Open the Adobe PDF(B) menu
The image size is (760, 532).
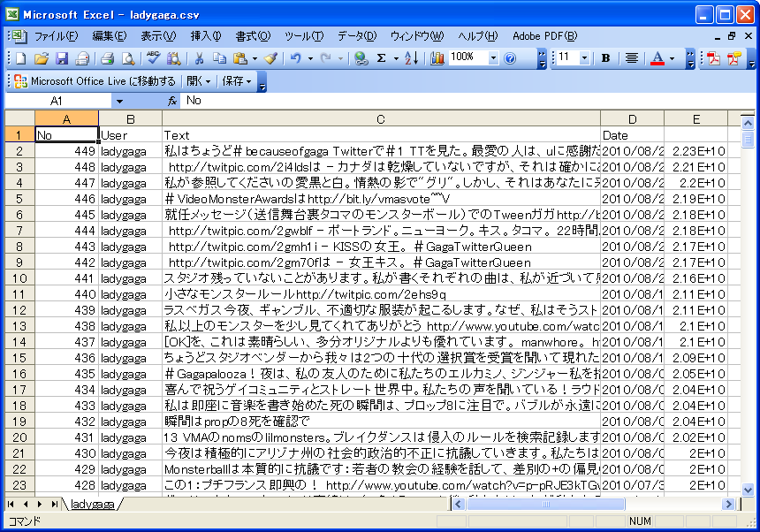[x=544, y=36]
